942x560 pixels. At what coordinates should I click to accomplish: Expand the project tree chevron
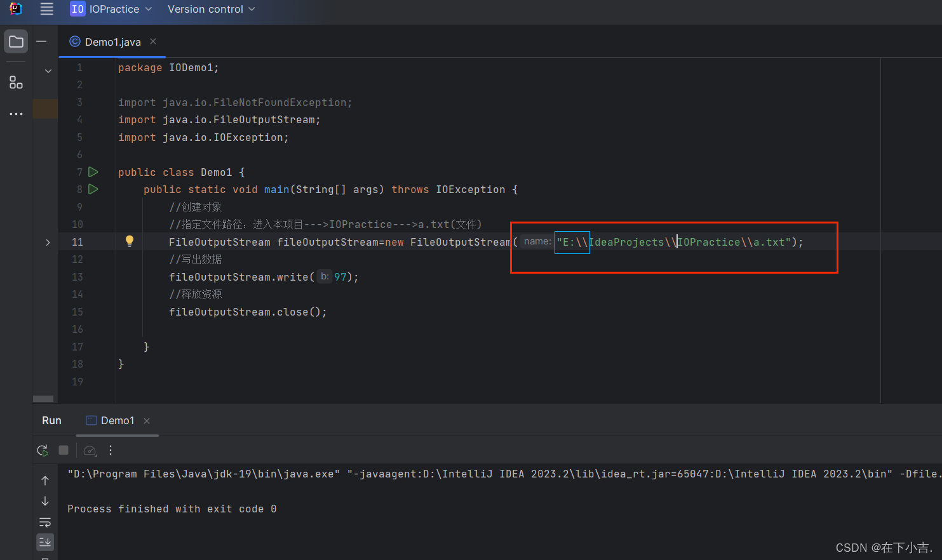click(48, 70)
